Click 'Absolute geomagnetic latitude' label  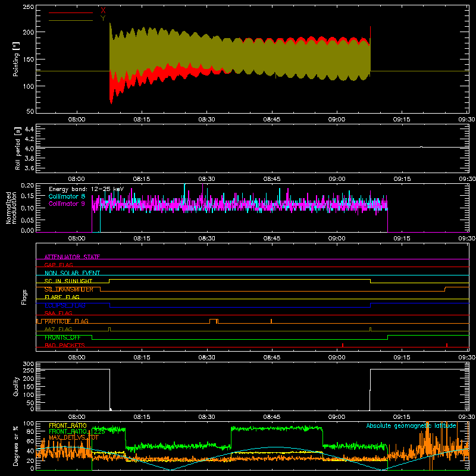coord(411,425)
